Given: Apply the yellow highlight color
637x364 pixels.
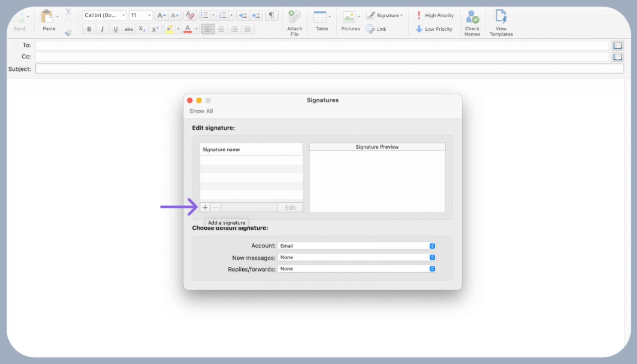Looking at the screenshot, I should (169, 29).
